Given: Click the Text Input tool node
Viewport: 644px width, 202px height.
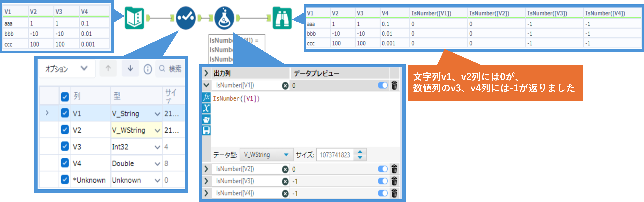Looking at the screenshot, I should pyautogui.click(x=134, y=18).
